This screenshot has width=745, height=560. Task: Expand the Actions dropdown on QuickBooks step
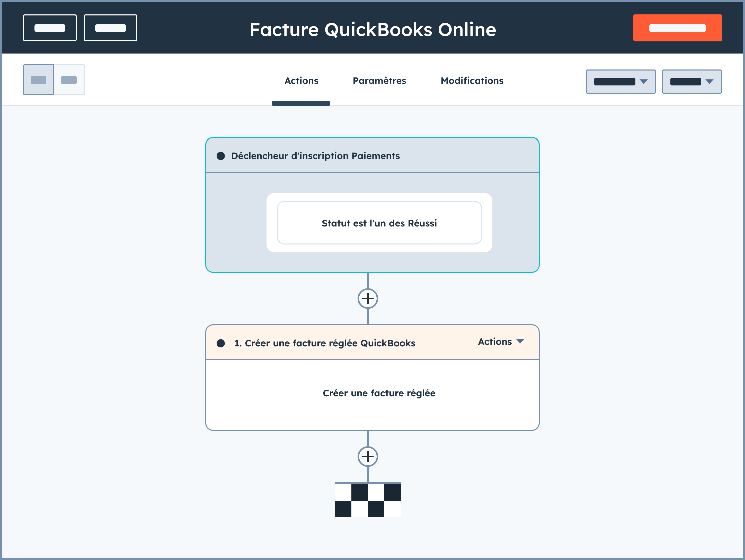(x=501, y=342)
